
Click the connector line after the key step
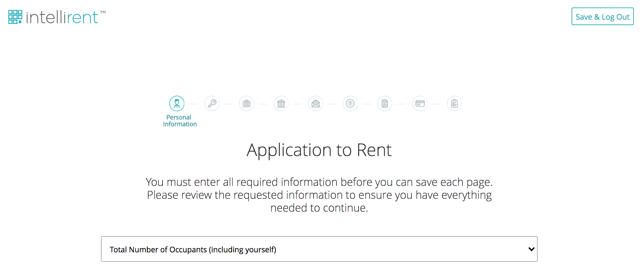coord(228,104)
